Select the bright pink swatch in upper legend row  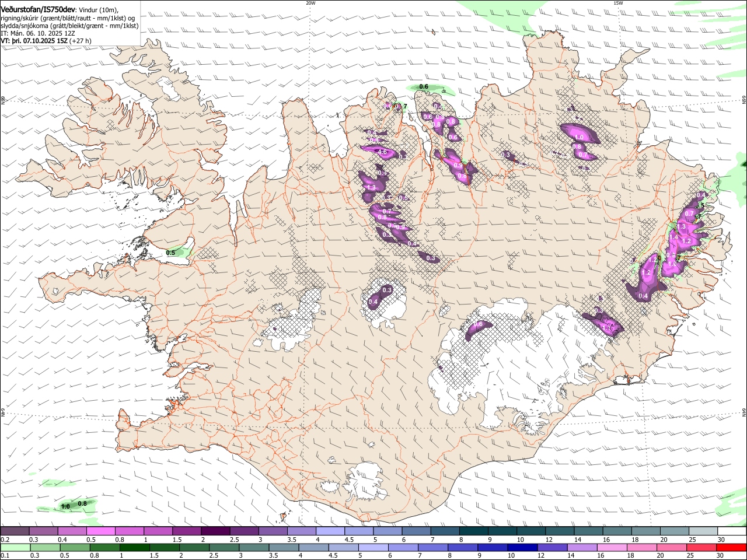[100, 531]
